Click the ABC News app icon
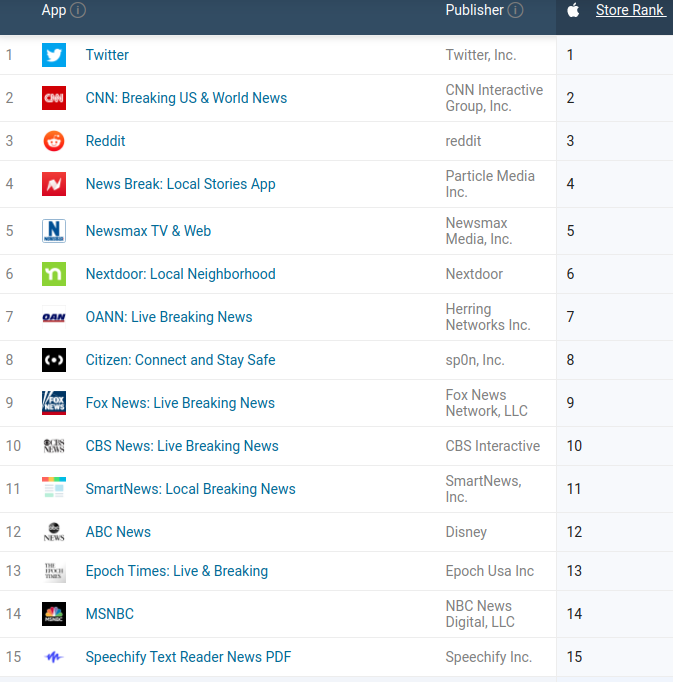Viewport: 673px width, 682px height. (x=54, y=532)
